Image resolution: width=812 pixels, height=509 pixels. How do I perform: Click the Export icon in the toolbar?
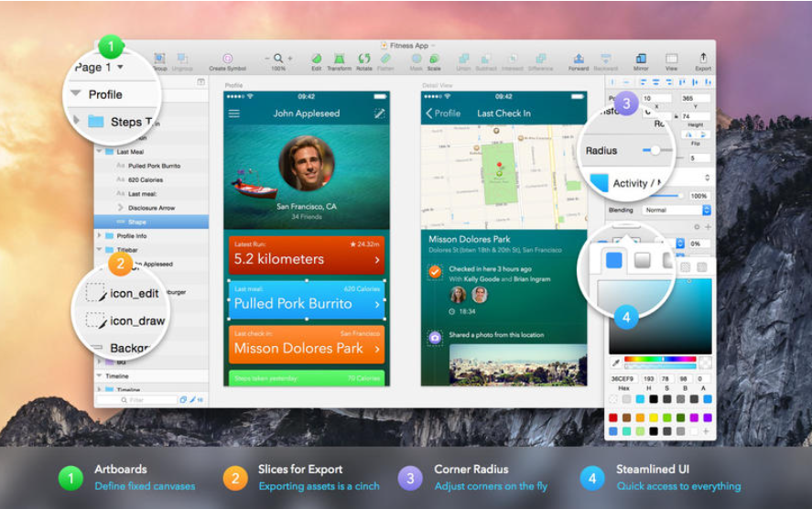[x=703, y=59]
